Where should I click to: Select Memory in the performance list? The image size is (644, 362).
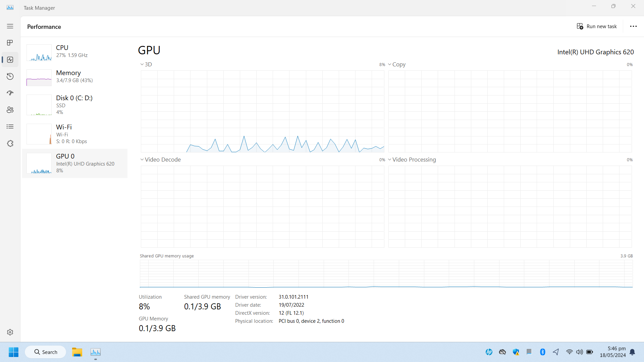tap(75, 77)
